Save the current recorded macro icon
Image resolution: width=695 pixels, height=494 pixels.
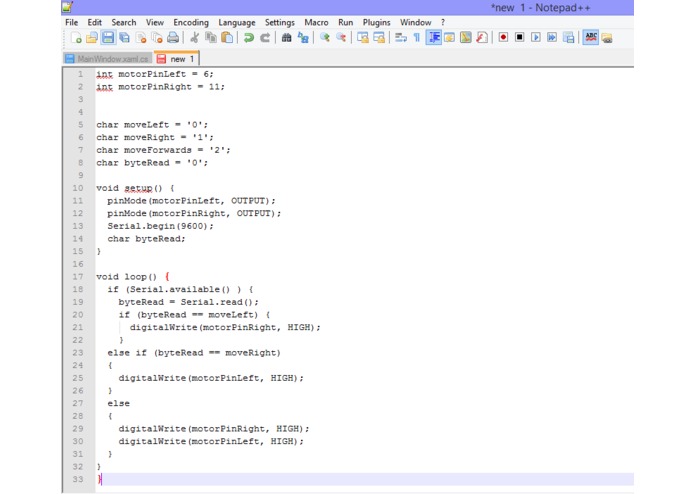[568, 38]
